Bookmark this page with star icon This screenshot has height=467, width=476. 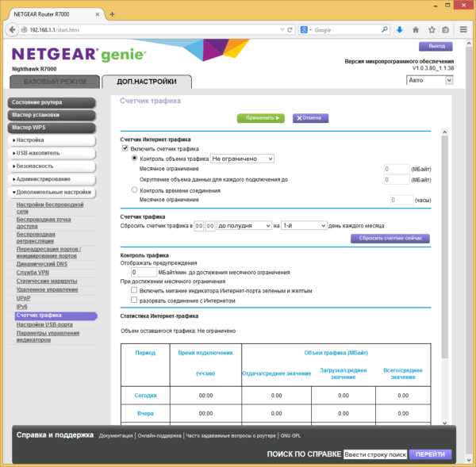coord(432,30)
